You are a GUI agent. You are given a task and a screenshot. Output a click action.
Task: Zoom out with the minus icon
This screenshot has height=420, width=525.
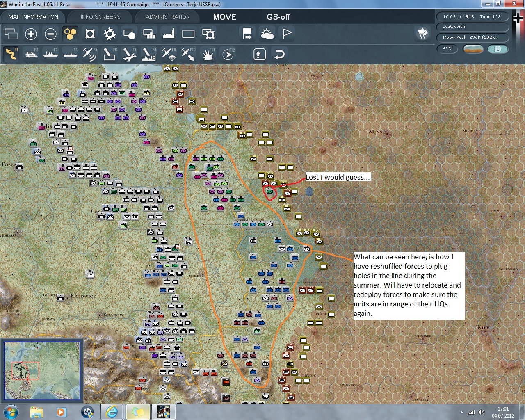pyautogui.click(x=50, y=34)
